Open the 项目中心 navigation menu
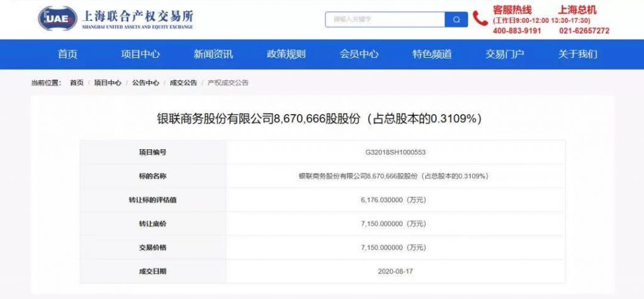 pyautogui.click(x=140, y=54)
